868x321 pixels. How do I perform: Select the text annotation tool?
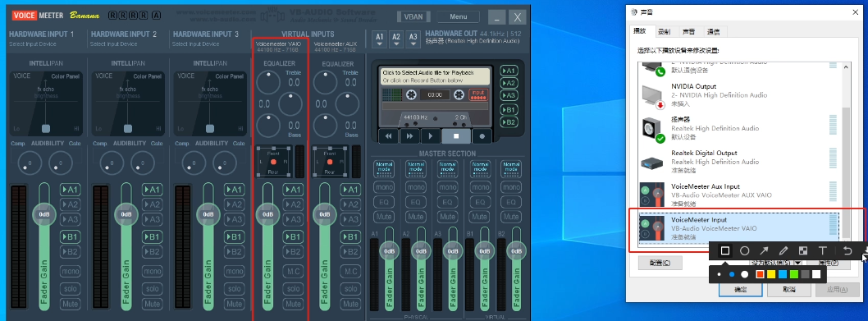[823, 250]
